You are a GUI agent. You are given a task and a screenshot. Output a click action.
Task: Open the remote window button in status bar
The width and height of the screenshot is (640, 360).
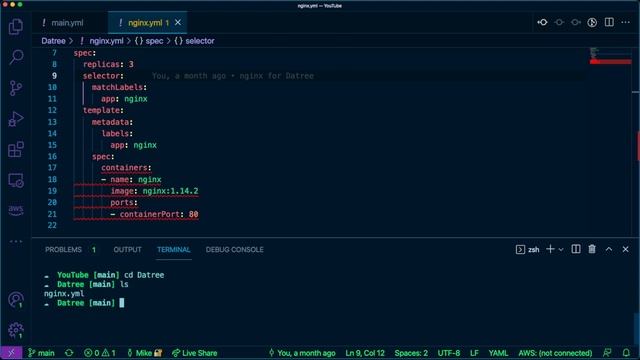[11, 353]
